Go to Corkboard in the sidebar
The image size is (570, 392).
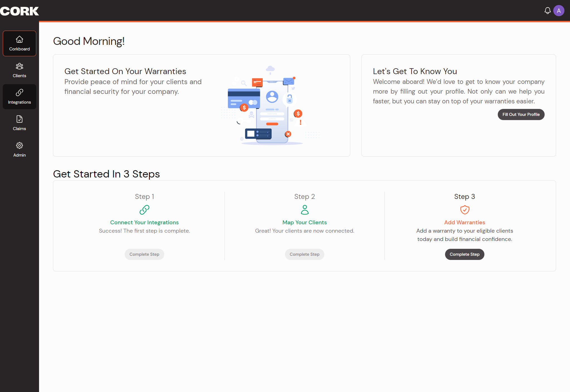(x=20, y=43)
